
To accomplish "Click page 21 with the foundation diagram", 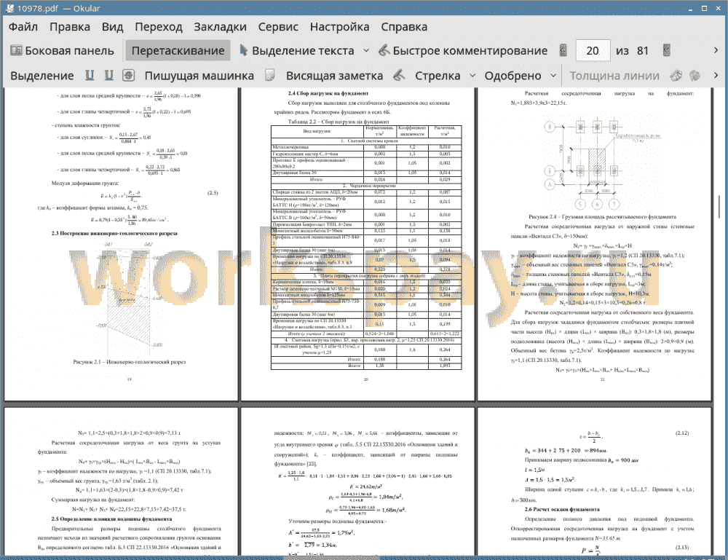I will point(595,244).
